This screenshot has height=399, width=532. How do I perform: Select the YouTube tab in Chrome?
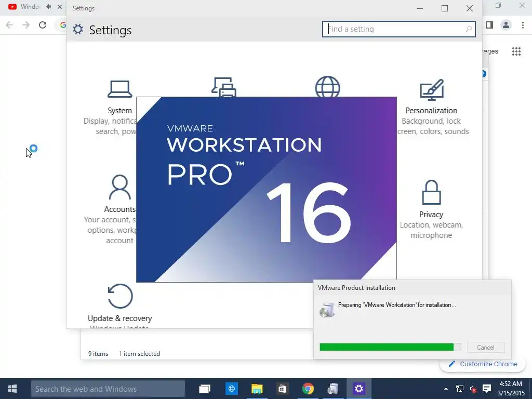point(24,7)
